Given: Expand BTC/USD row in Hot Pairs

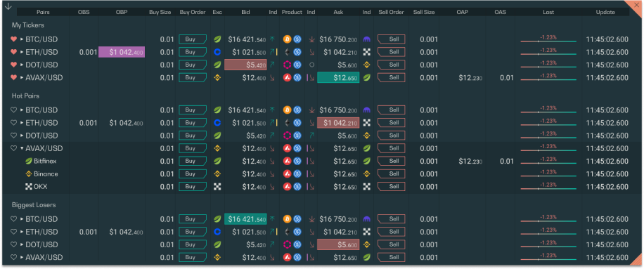Looking at the screenshot, I should click(22, 110).
